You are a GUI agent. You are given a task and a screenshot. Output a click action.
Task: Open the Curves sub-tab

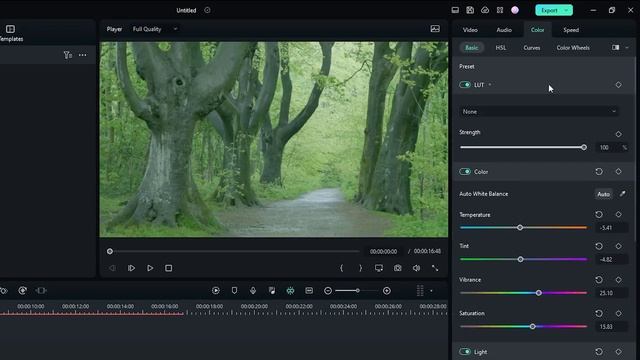coord(531,48)
